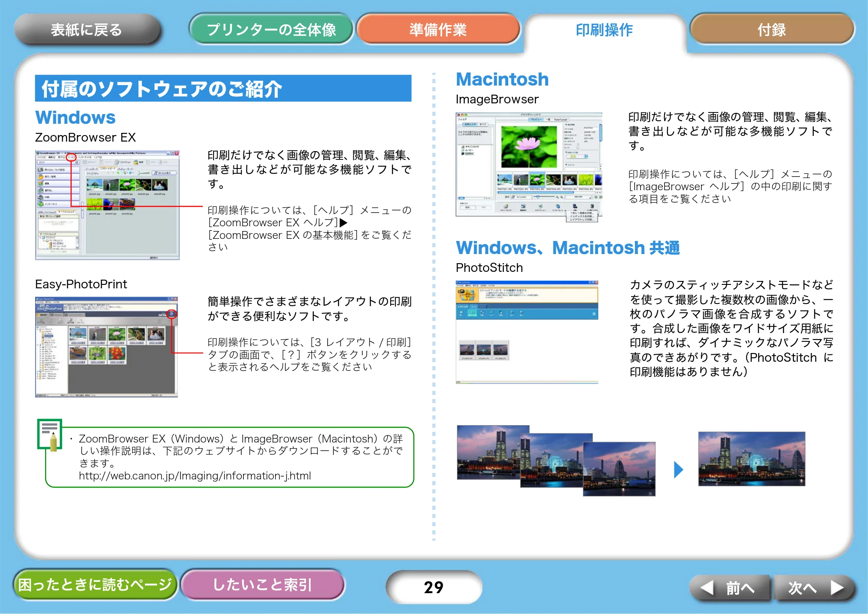The height and width of the screenshot is (614, 868).
Task: Click the ZoomBrowser EX screenshot thumbnail
Action: [107, 205]
